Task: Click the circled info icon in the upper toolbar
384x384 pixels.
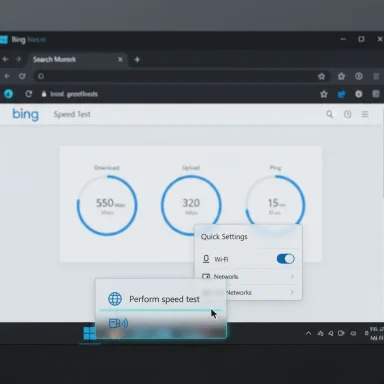Action: point(359,76)
